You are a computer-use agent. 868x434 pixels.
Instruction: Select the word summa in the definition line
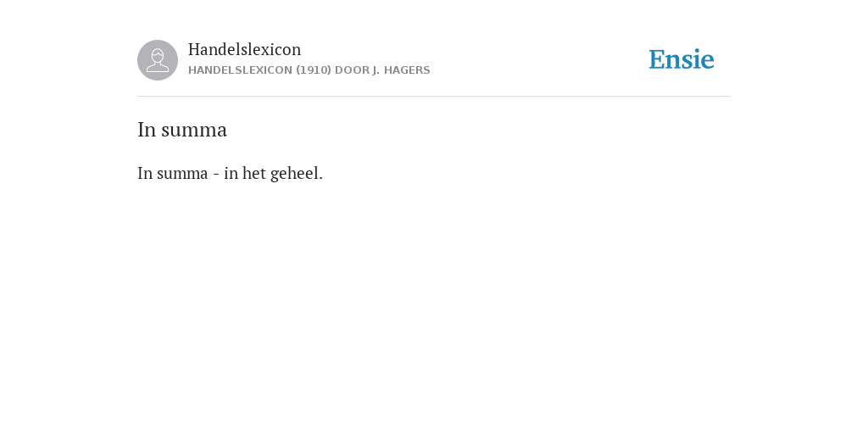point(183,175)
